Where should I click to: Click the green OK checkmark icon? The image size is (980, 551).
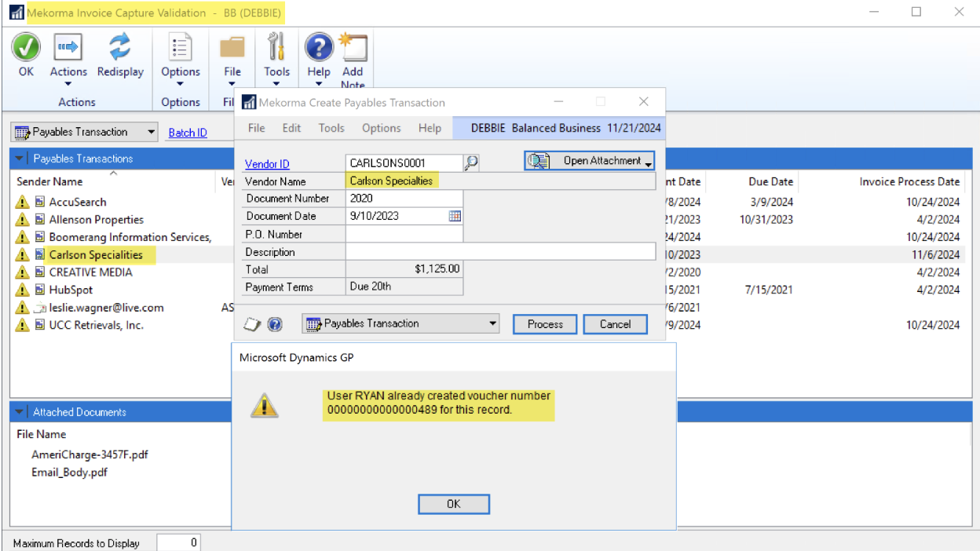(26, 48)
